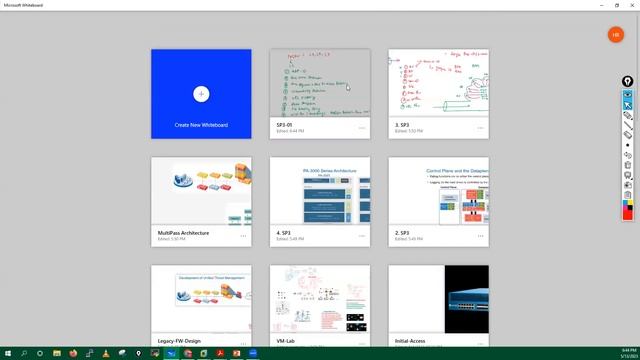640x360 pixels.
Task: Click the whiteboard screen icon in annotation toolbar
Action: pyautogui.click(x=627, y=175)
